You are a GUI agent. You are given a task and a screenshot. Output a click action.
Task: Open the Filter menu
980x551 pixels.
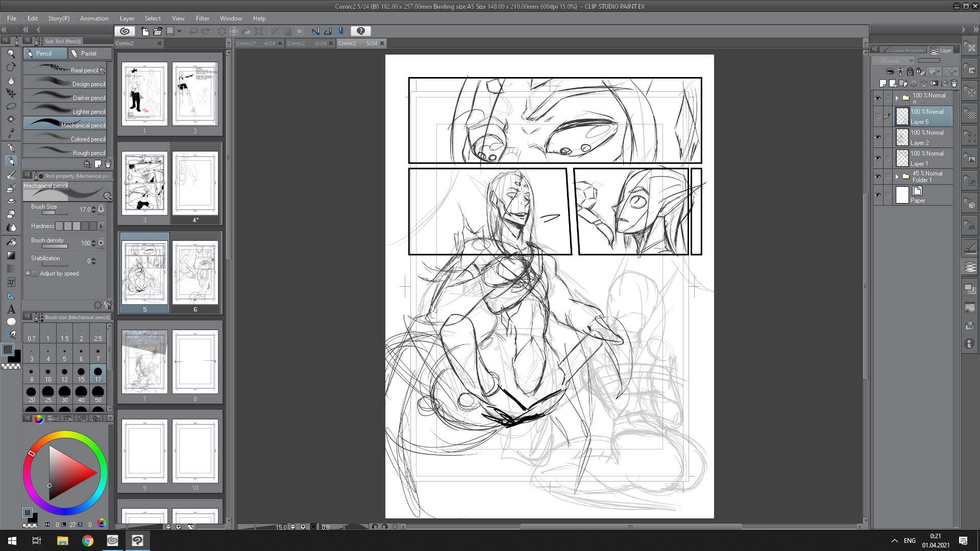[202, 18]
